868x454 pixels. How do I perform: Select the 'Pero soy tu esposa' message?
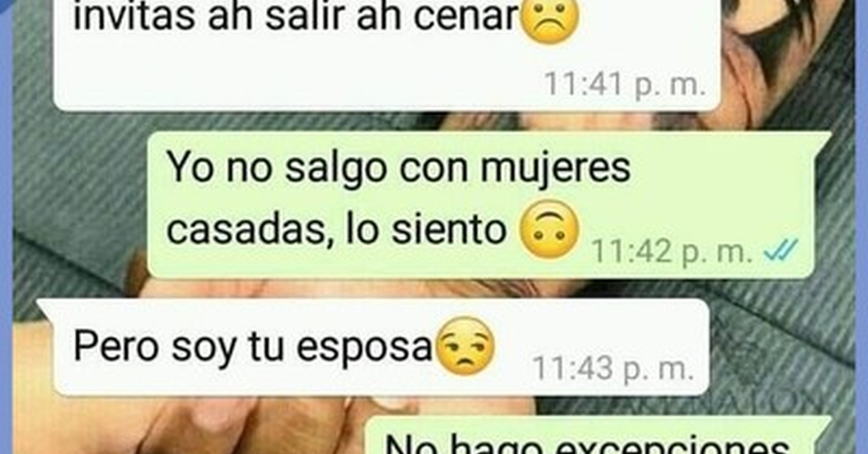point(373,347)
